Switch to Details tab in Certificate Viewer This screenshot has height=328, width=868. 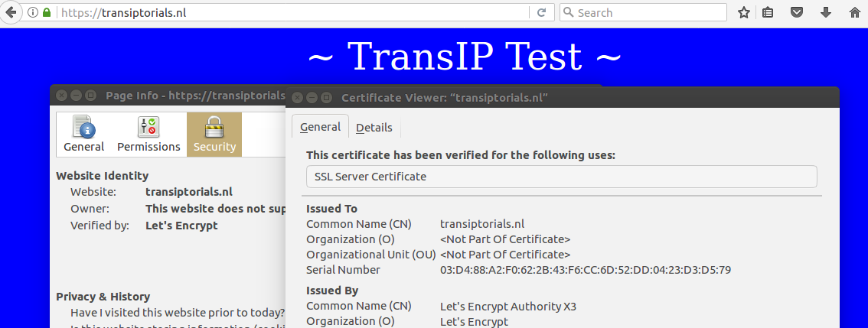click(374, 128)
